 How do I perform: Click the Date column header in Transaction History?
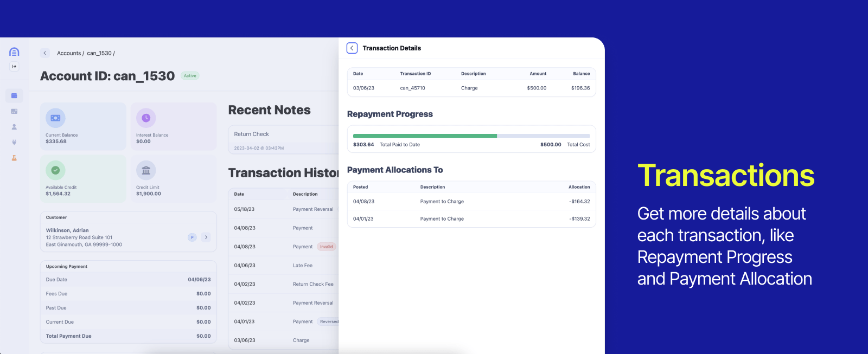(x=239, y=194)
